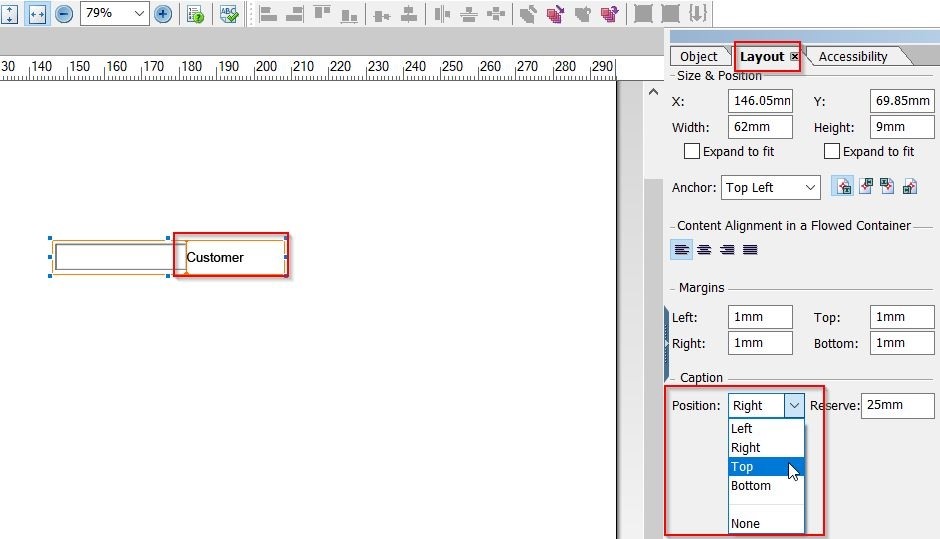The width and height of the screenshot is (940, 539).
Task: Click the minus Zoom Out button
Action: point(64,13)
